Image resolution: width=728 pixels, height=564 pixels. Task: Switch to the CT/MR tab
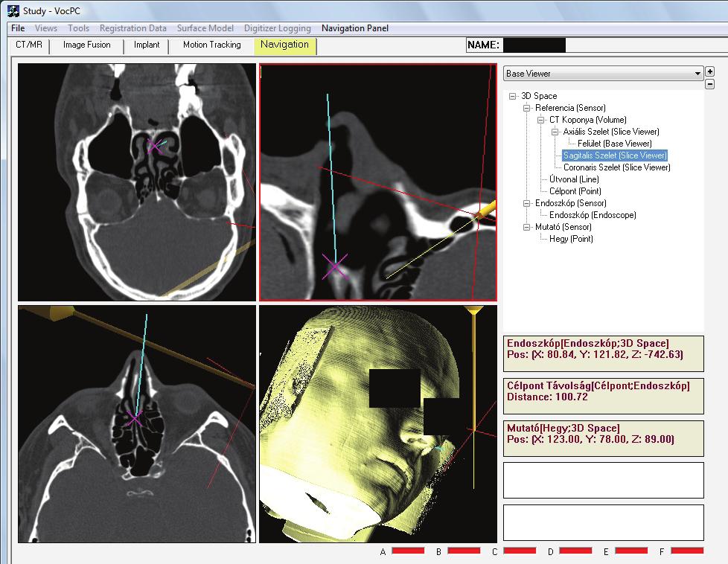coord(29,45)
